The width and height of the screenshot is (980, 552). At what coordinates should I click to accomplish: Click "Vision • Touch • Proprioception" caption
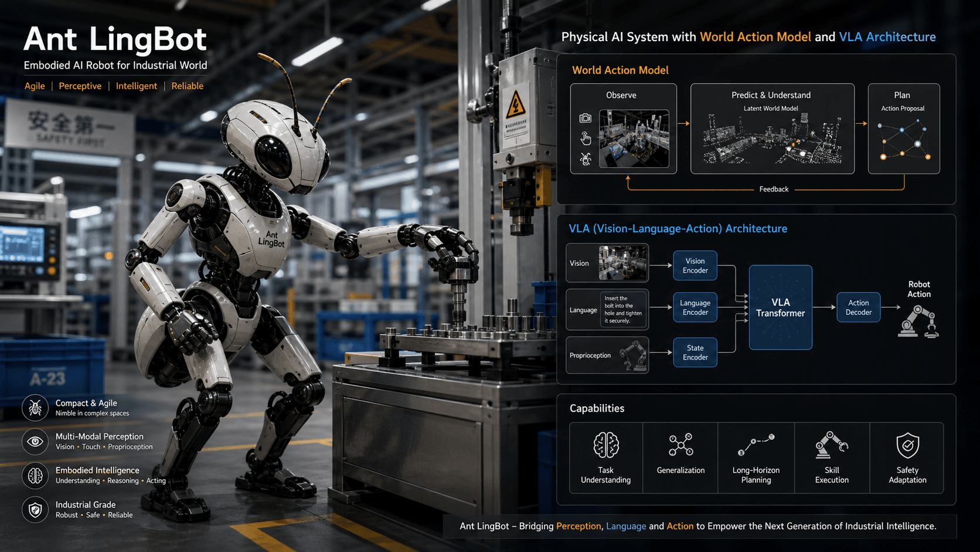click(x=104, y=447)
